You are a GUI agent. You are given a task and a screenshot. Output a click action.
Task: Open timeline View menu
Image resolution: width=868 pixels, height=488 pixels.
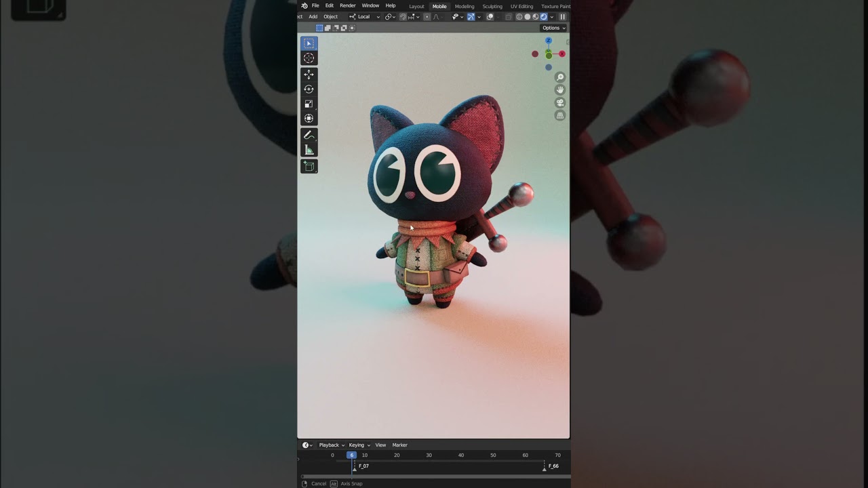click(x=380, y=445)
